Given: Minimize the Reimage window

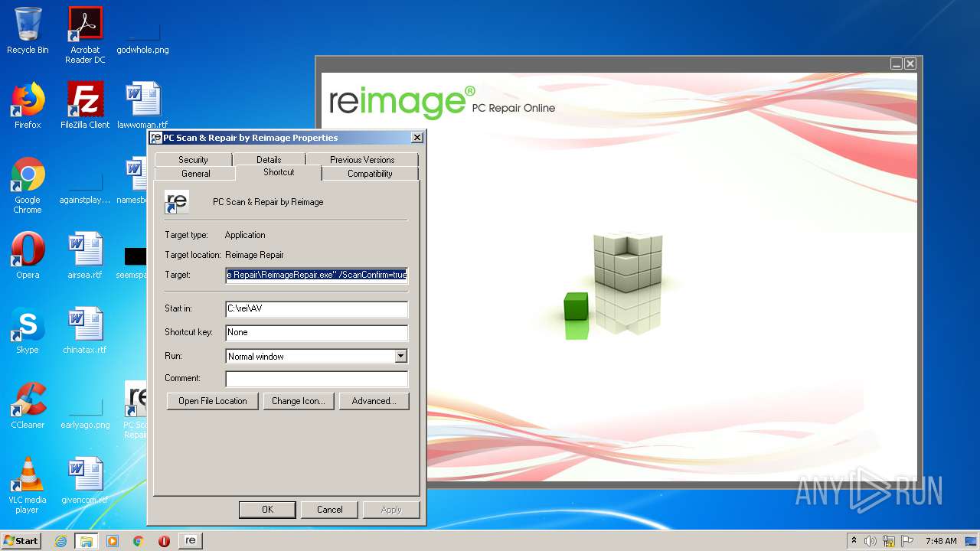Looking at the screenshot, I should [x=897, y=64].
